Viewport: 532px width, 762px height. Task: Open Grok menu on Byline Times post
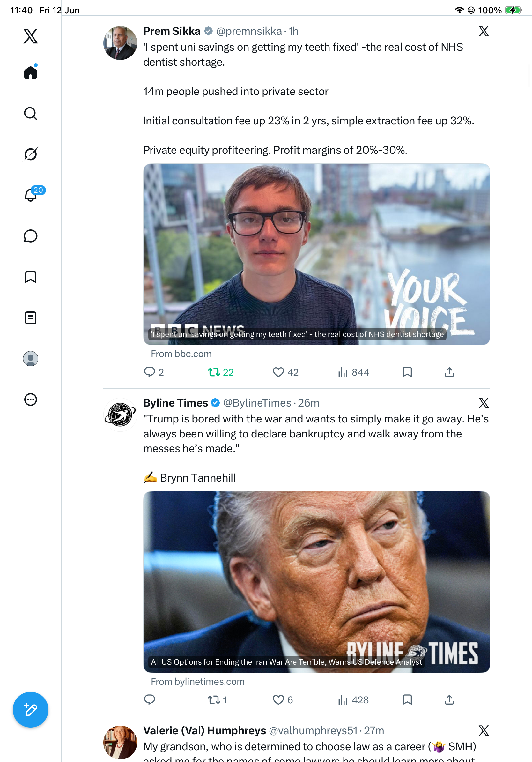pos(484,403)
